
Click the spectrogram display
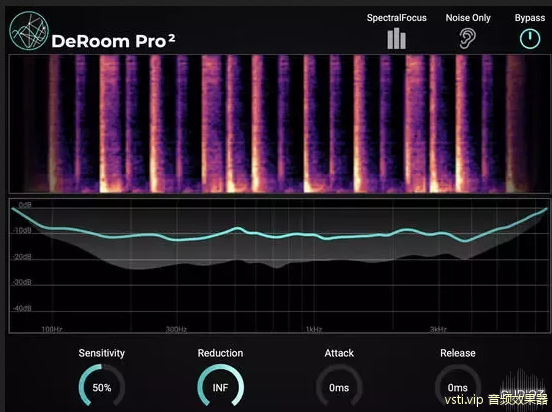tap(279, 124)
